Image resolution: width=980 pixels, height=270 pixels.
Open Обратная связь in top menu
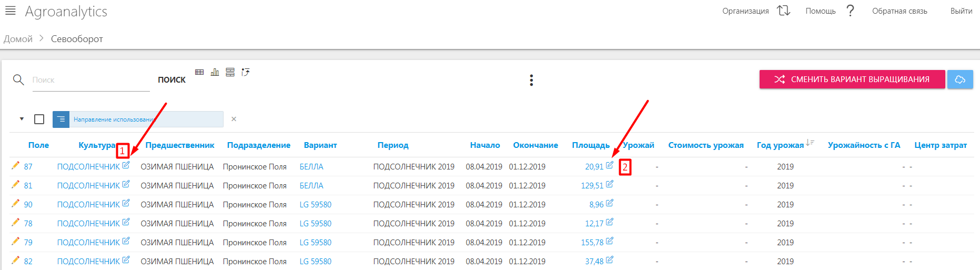coord(900,11)
